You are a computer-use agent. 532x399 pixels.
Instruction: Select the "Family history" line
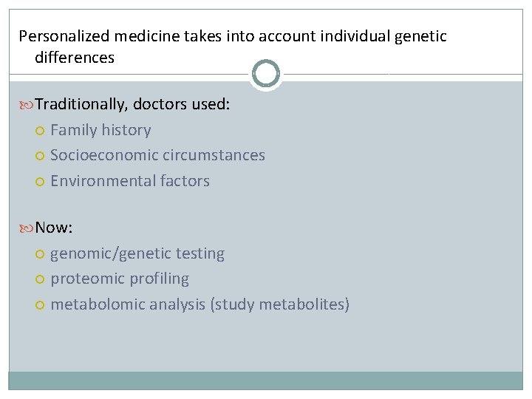point(100,130)
